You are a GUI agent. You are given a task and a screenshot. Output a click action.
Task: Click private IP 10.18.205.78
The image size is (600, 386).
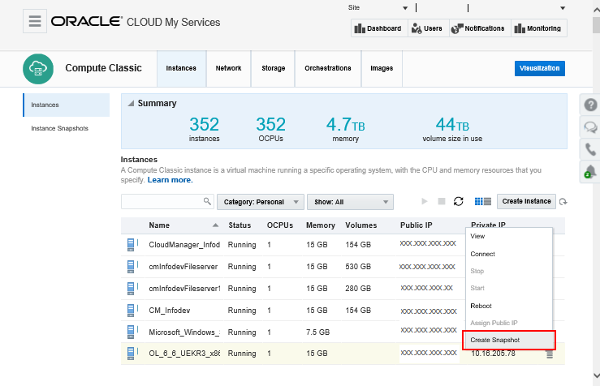tap(493, 353)
